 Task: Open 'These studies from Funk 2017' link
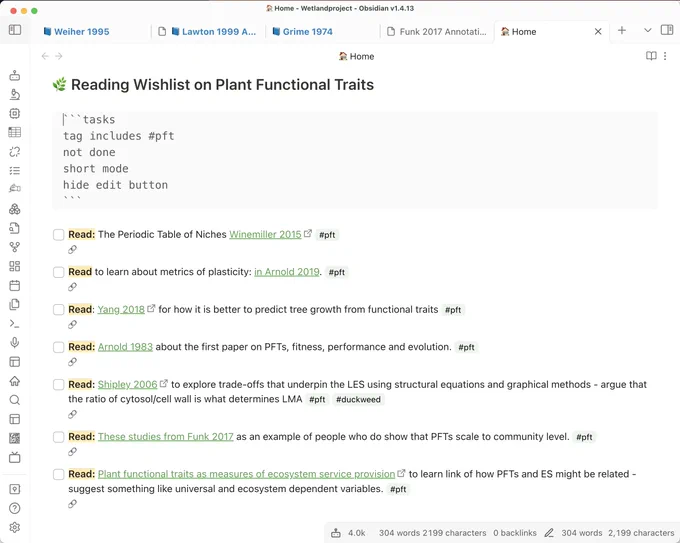point(165,437)
